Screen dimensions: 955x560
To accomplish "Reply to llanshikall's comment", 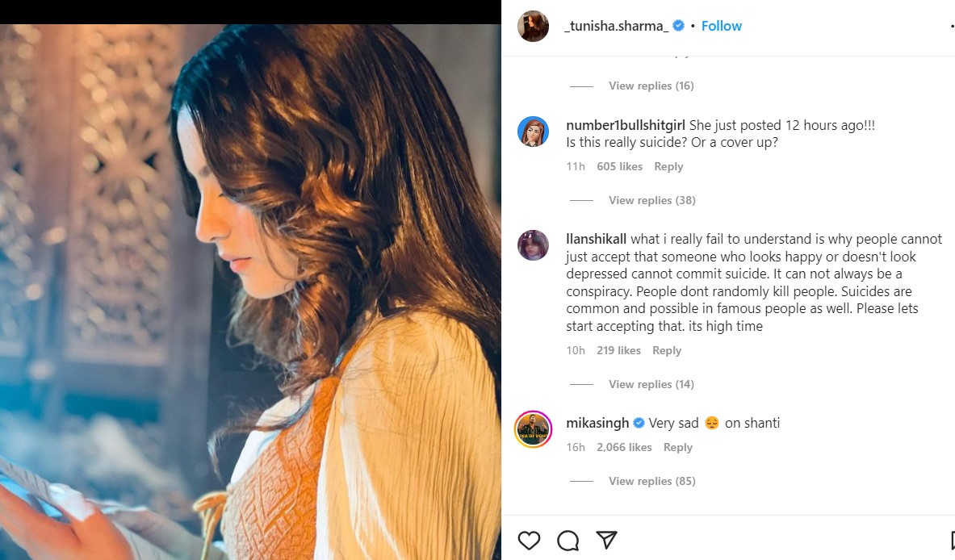I will pos(667,350).
